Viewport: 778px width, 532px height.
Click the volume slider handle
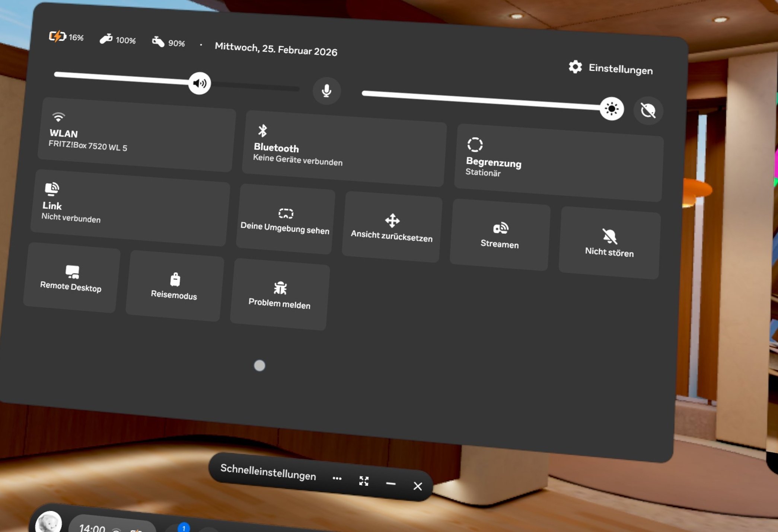tap(200, 83)
